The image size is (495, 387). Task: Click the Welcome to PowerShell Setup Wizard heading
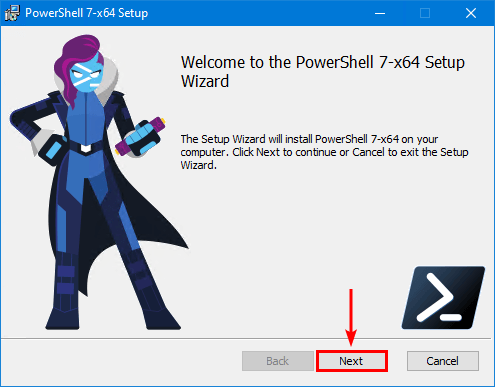pos(322,72)
